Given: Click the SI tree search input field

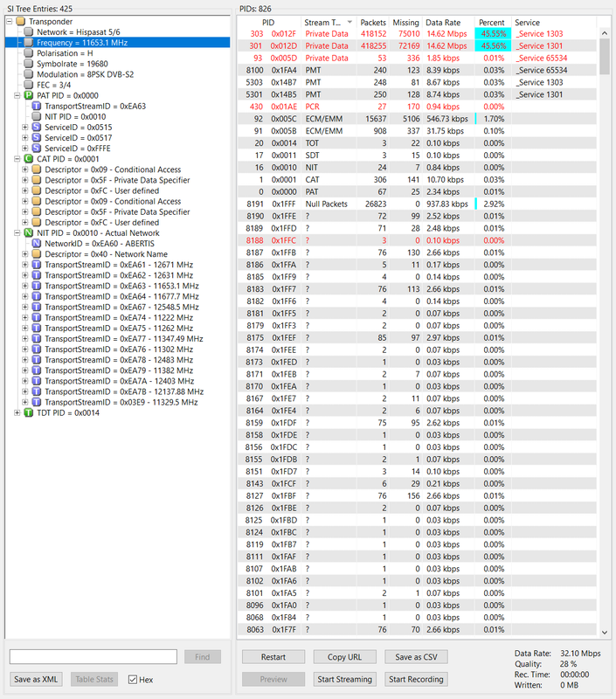Looking at the screenshot, I should coord(93,657).
